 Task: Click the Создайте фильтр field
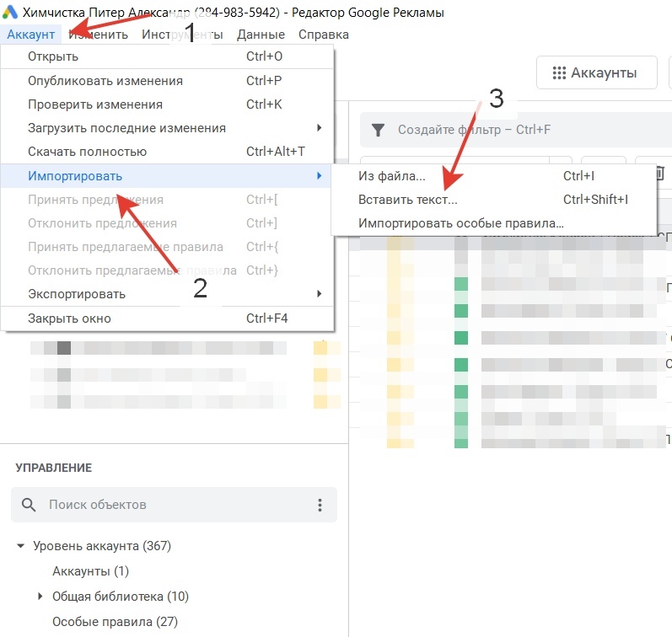pos(516,130)
